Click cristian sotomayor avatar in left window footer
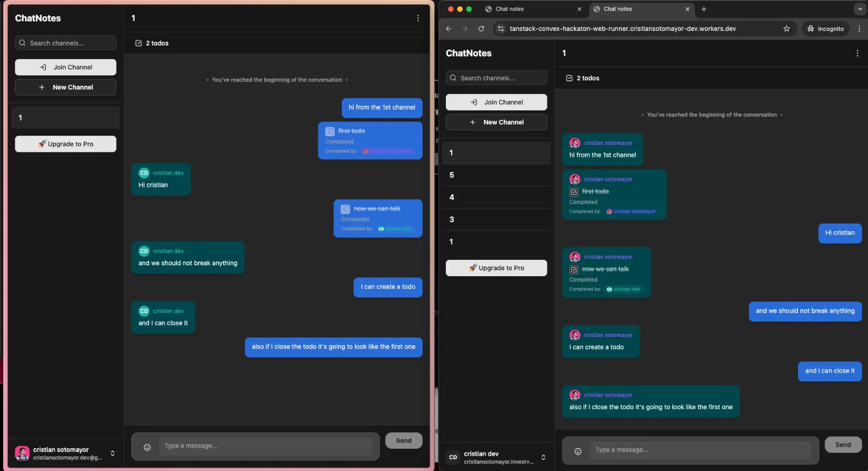The image size is (868, 471). pos(22,453)
